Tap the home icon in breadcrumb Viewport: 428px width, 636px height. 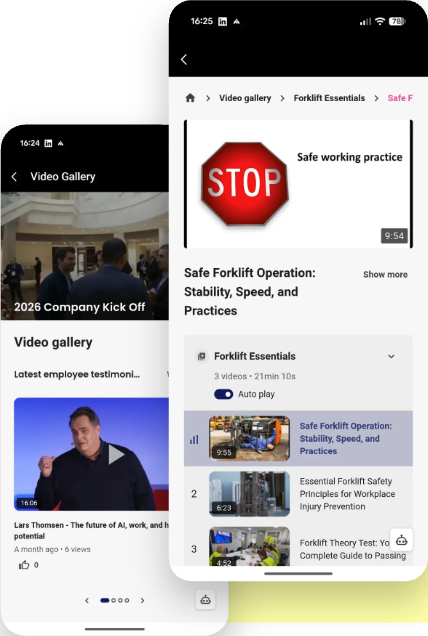click(x=190, y=98)
